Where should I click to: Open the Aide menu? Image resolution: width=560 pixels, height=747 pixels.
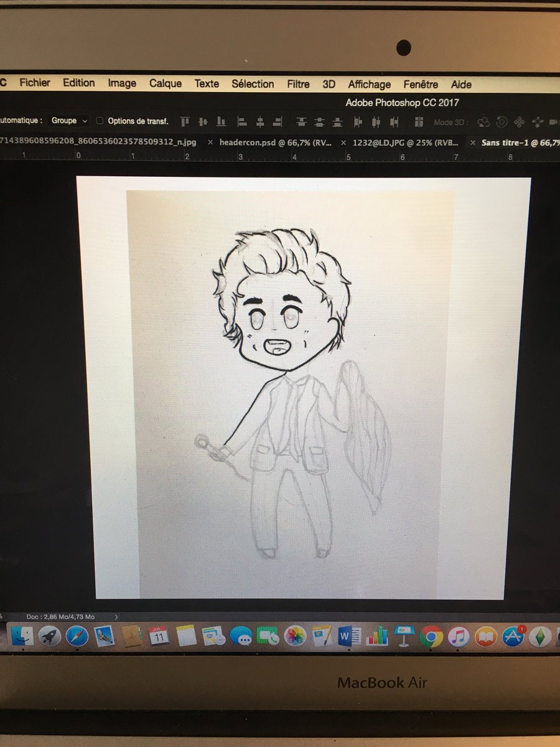click(461, 85)
